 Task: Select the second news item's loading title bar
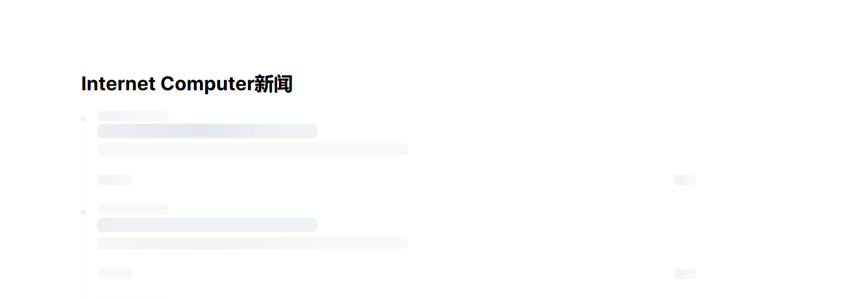pos(207,225)
